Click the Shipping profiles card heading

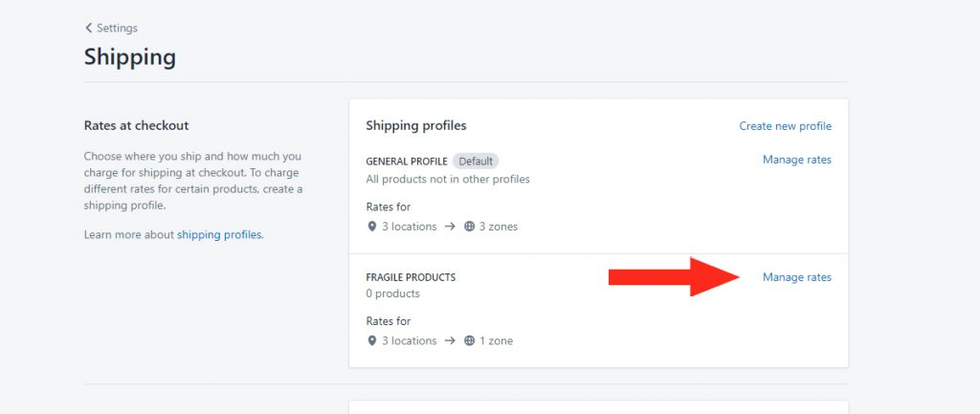pos(415,125)
